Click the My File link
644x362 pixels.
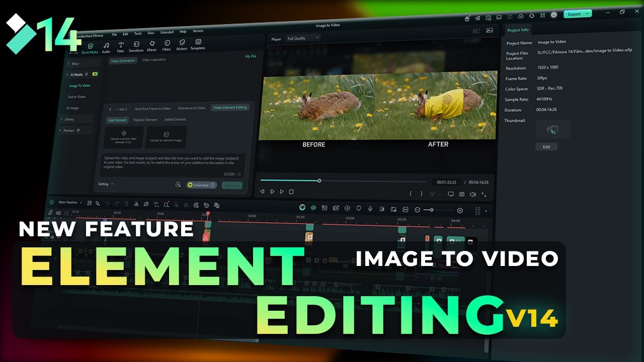click(x=251, y=56)
